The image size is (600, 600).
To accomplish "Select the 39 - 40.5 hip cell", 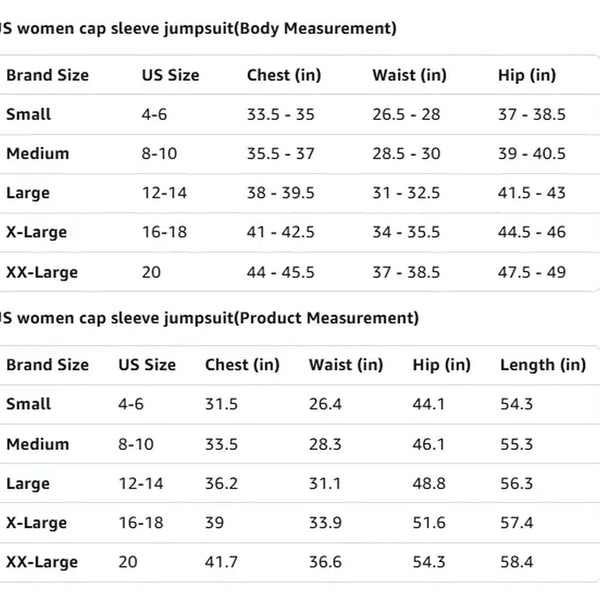I will (532, 154).
